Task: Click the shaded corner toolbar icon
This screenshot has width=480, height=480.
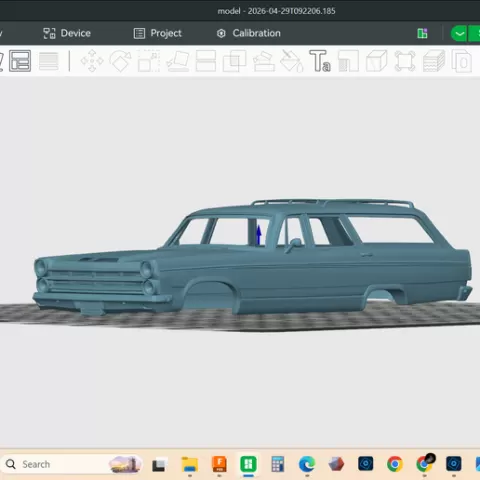Action: pos(348,61)
